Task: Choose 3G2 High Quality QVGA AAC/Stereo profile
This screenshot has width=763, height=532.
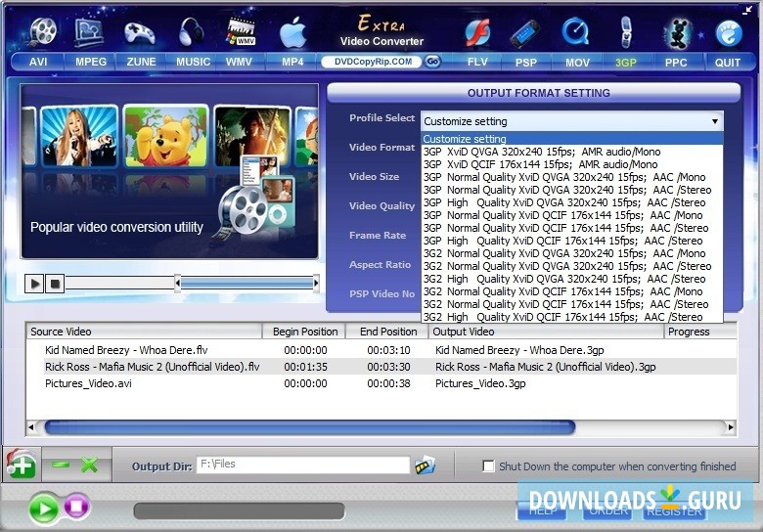Action: [572, 279]
